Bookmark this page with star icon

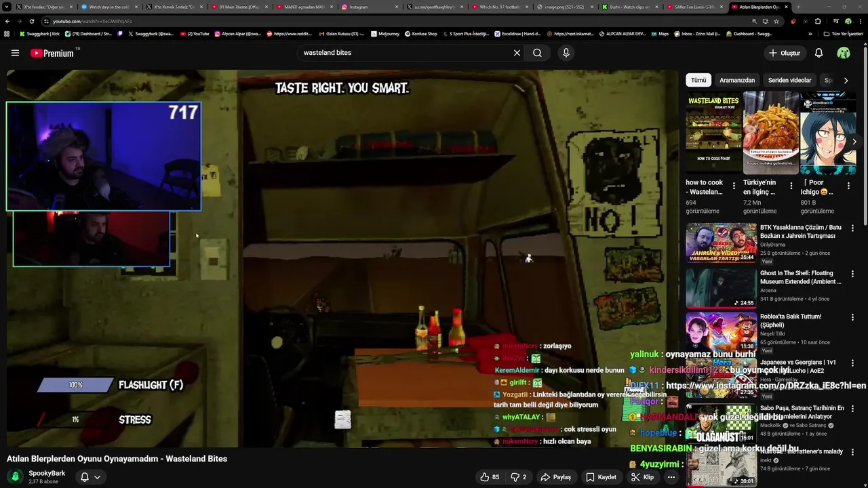point(776,21)
